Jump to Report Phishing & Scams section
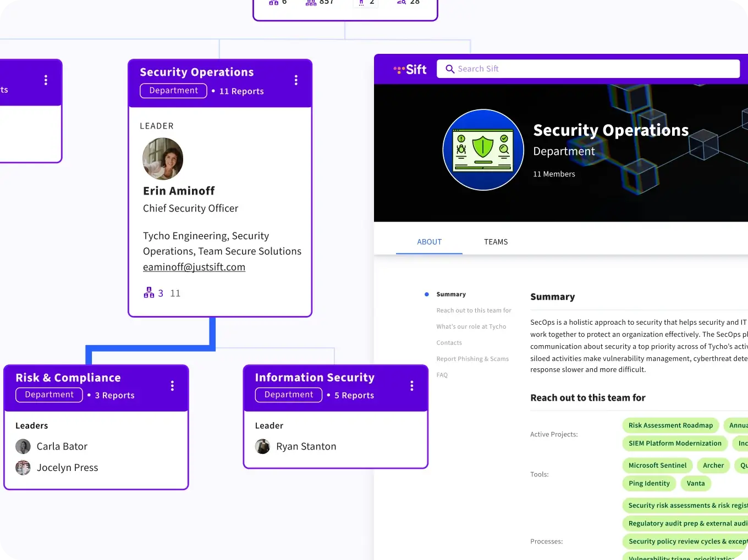748x560 pixels. pyautogui.click(x=472, y=359)
